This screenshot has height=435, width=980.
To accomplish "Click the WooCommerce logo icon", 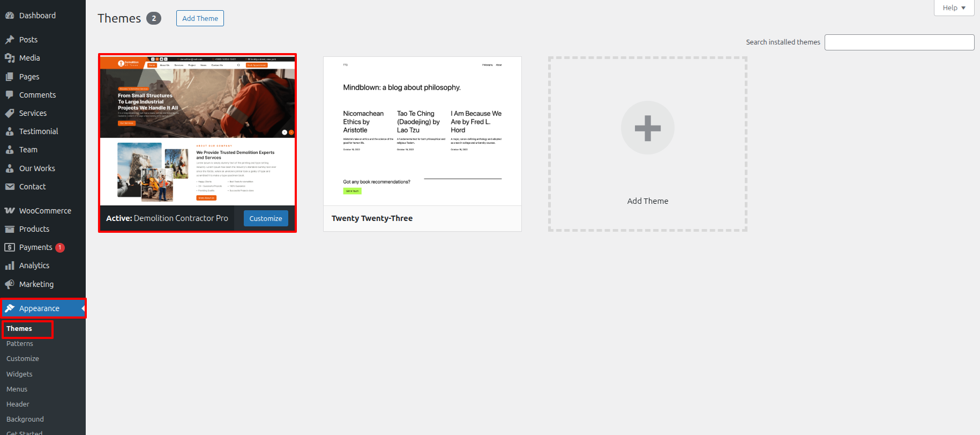I will click(x=10, y=211).
